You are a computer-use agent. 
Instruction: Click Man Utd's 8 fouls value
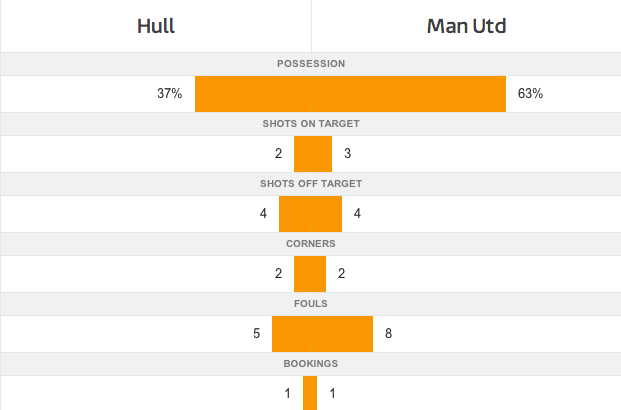click(x=389, y=333)
